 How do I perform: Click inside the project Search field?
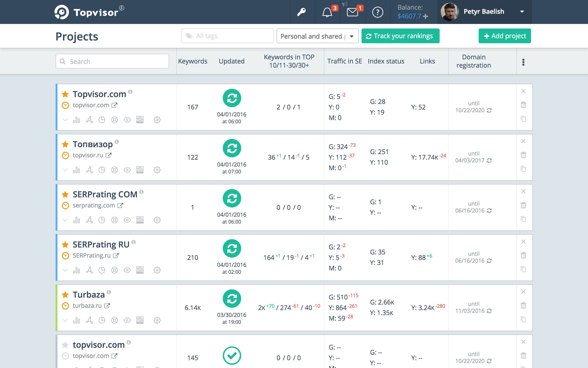(x=112, y=61)
